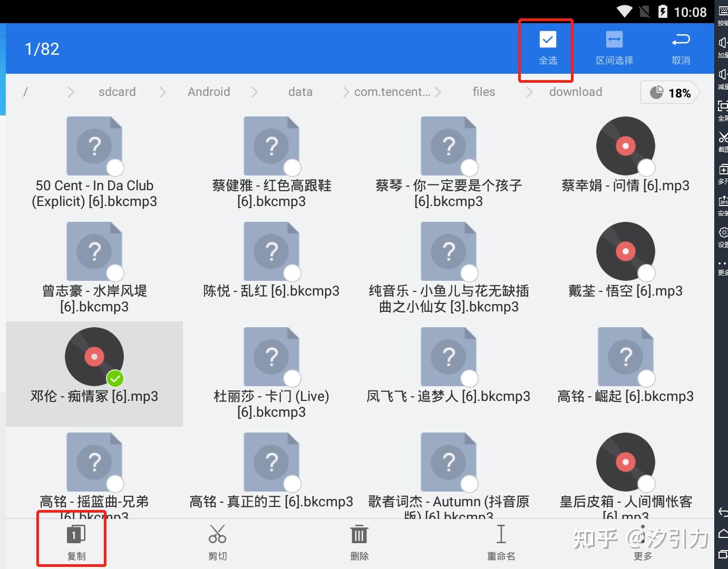The image size is (728, 569).
Task: Click emulator 多开 multi-instance icon
Action: click(x=723, y=169)
